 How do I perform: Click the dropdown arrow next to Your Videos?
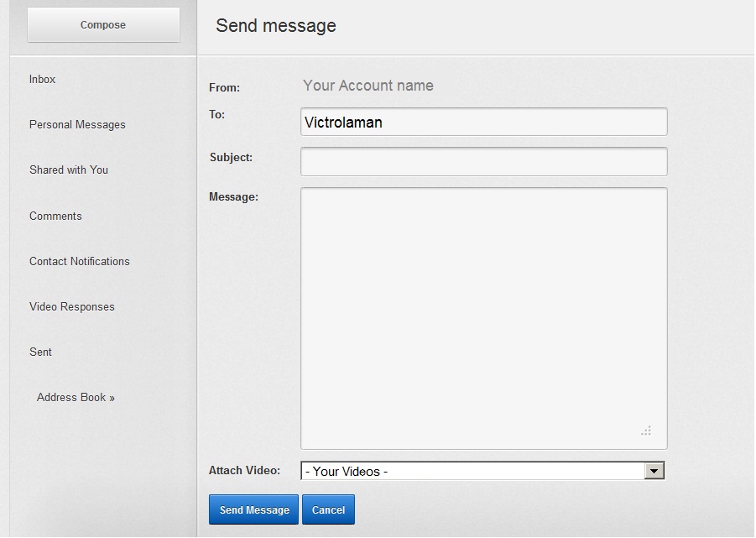pos(654,470)
